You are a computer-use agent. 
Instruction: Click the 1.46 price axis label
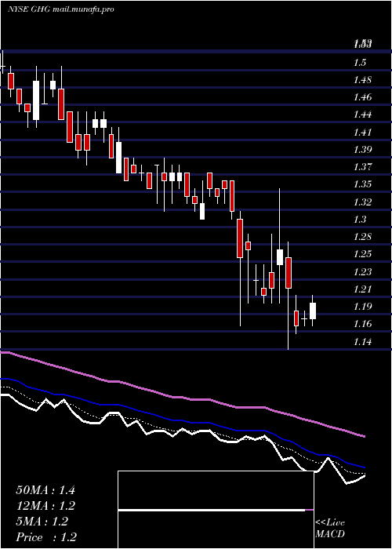[x=362, y=97]
